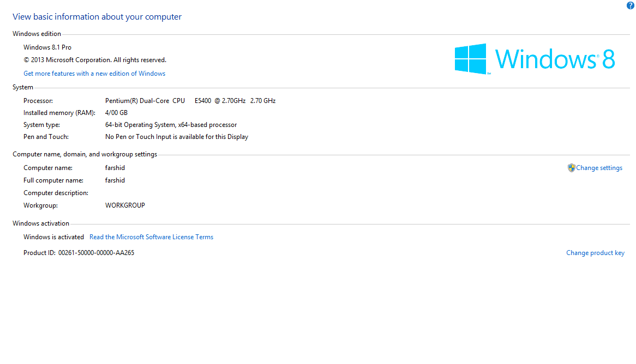This screenshot has width=636, height=364.
Task: Click the 4/00 GB installed memory value
Action: pos(116,113)
